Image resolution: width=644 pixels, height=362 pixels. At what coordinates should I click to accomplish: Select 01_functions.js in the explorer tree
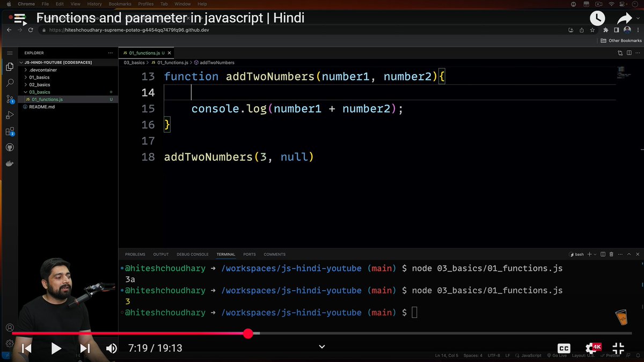coord(47,100)
